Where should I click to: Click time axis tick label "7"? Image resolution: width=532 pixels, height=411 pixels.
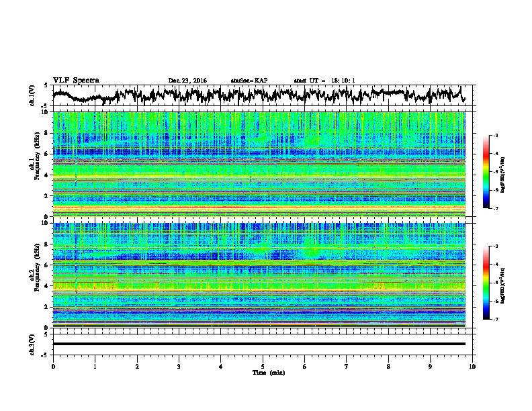[x=347, y=367]
